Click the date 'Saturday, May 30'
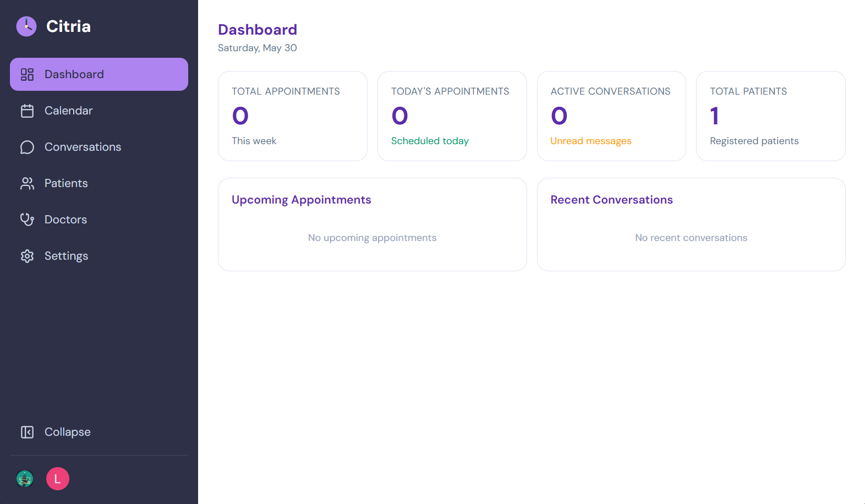This screenshot has width=865, height=504. pyautogui.click(x=258, y=48)
